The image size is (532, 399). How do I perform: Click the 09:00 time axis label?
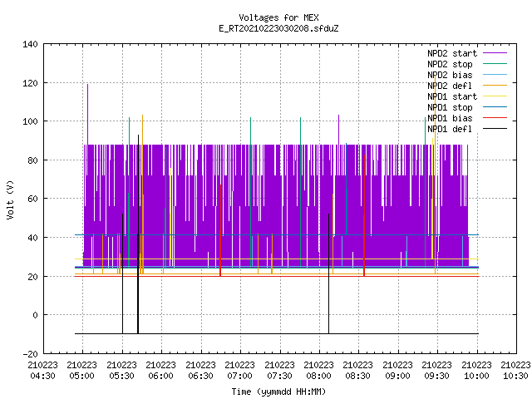click(x=397, y=376)
